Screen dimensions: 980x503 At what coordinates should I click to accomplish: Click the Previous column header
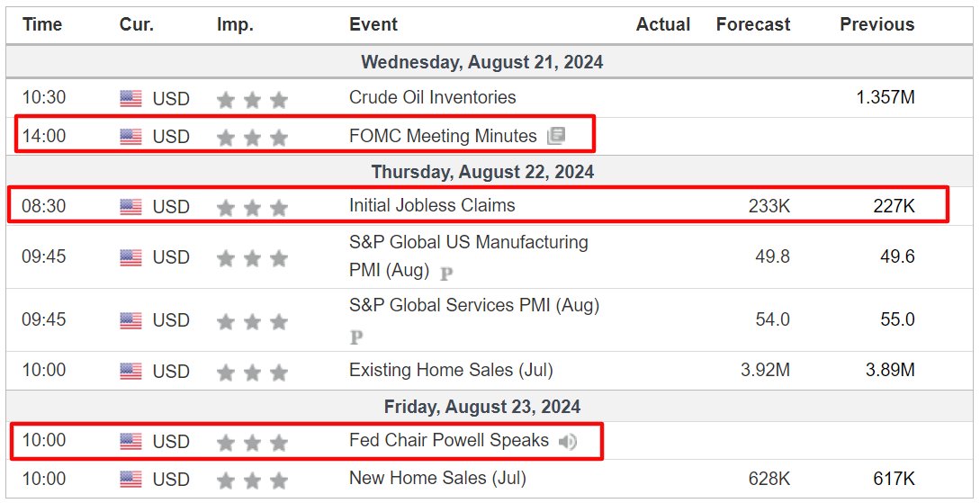click(x=877, y=24)
